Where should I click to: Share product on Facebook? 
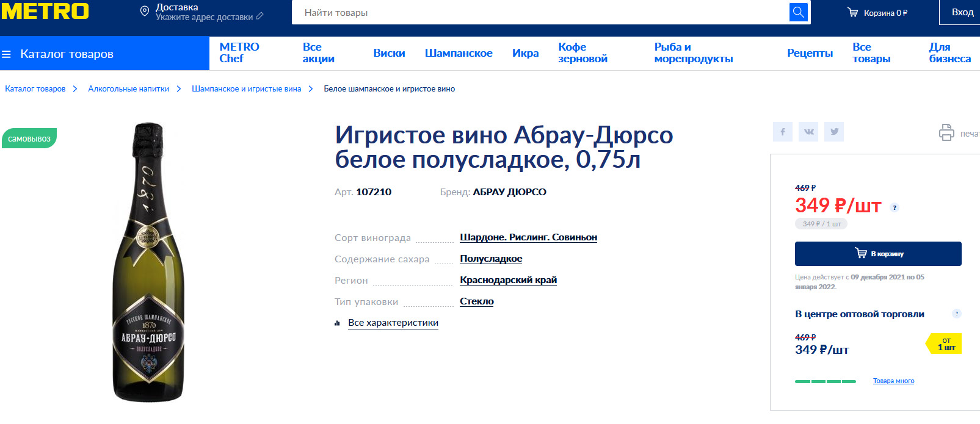782,132
